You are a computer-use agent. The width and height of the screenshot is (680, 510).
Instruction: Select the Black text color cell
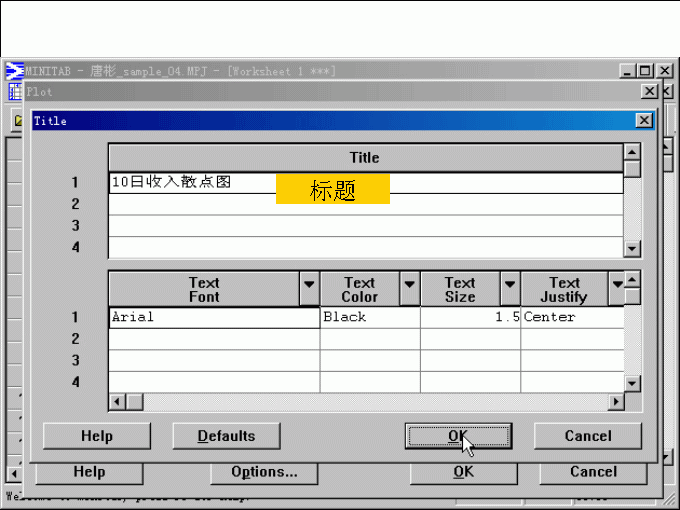(x=369, y=317)
